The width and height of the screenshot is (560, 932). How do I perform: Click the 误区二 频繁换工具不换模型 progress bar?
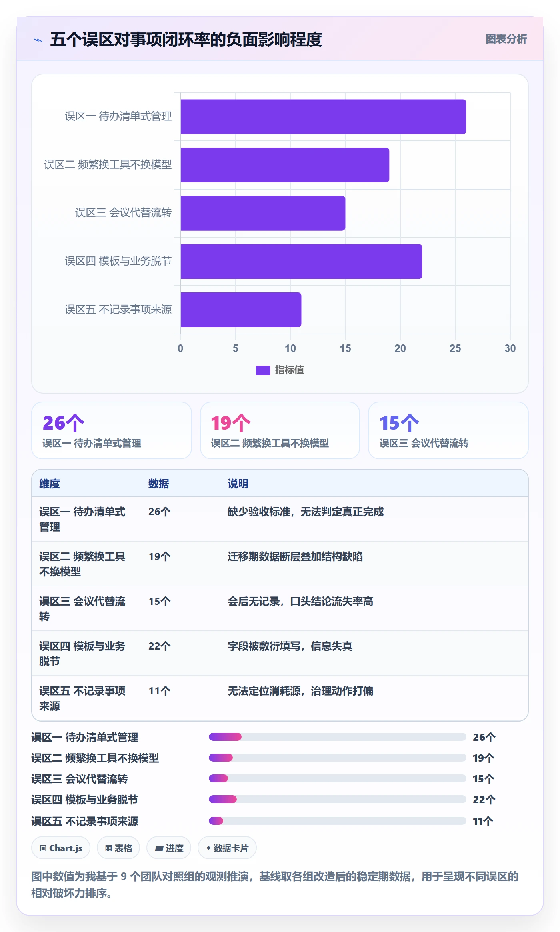[x=337, y=758]
